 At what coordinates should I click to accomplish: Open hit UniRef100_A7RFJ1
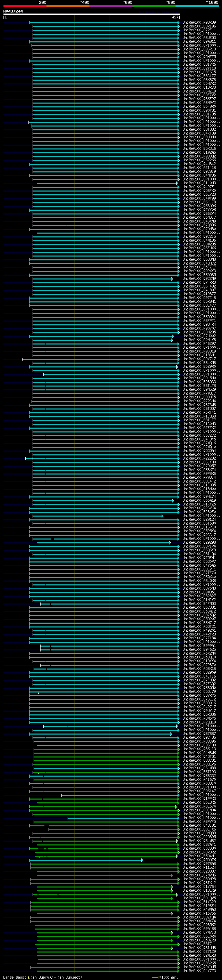click(x=199, y=30)
